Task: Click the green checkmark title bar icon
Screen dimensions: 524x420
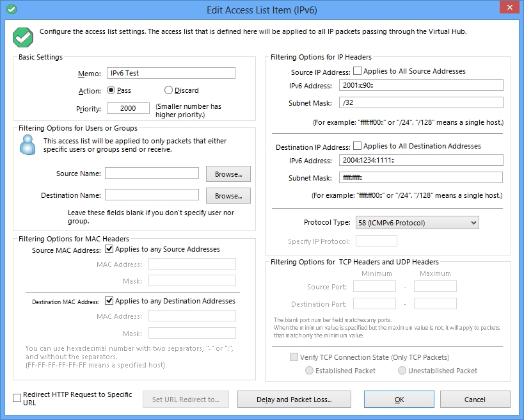Action: (12, 10)
